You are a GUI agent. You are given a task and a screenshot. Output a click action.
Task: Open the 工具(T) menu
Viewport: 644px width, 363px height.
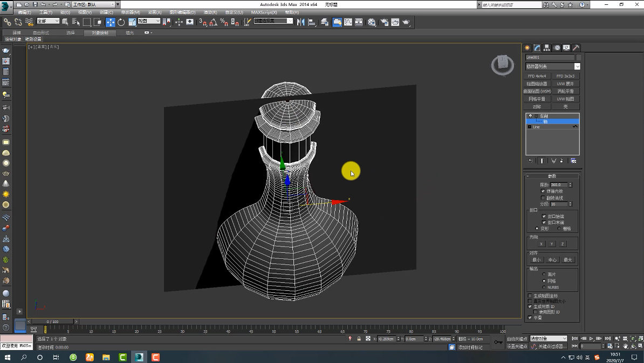[x=46, y=12]
